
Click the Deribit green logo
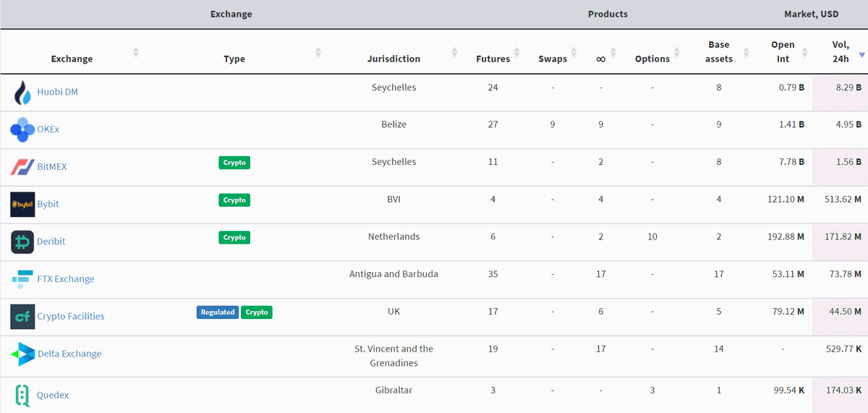click(22, 242)
